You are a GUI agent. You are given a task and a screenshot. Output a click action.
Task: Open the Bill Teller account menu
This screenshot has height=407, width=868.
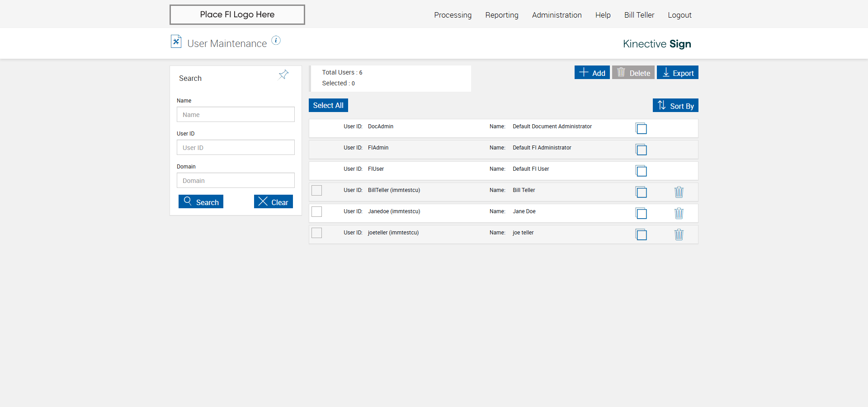(639, 15)
